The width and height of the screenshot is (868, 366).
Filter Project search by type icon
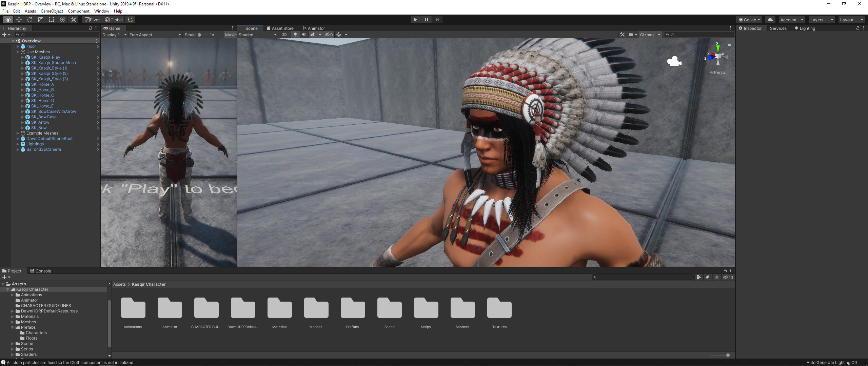pyautogui.click(x=698, y=277)
